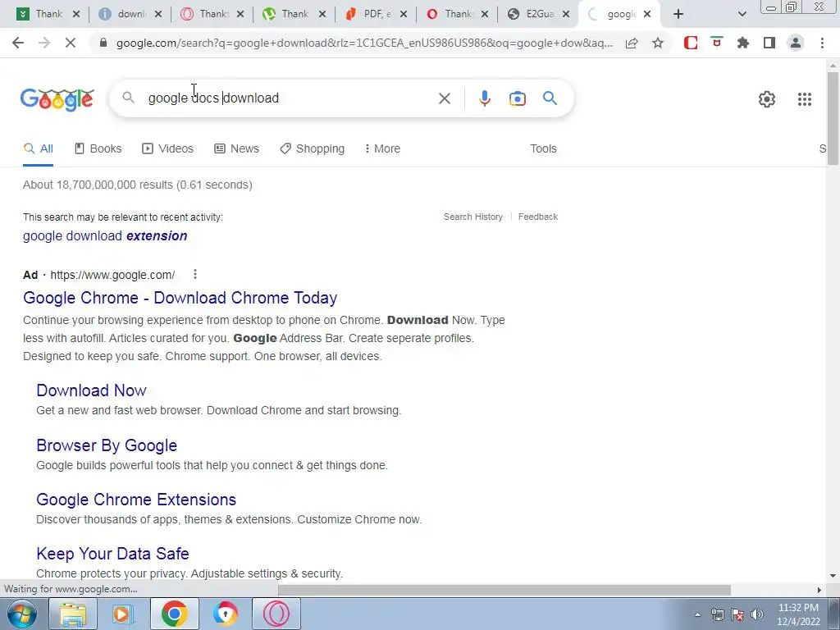840x630 pixels.
Task: Click the Feedback link
Action: click(538, 217)
